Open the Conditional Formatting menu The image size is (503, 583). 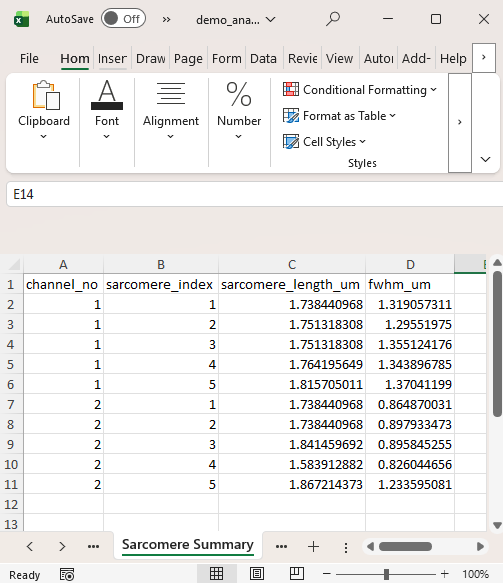click(359, 90)
